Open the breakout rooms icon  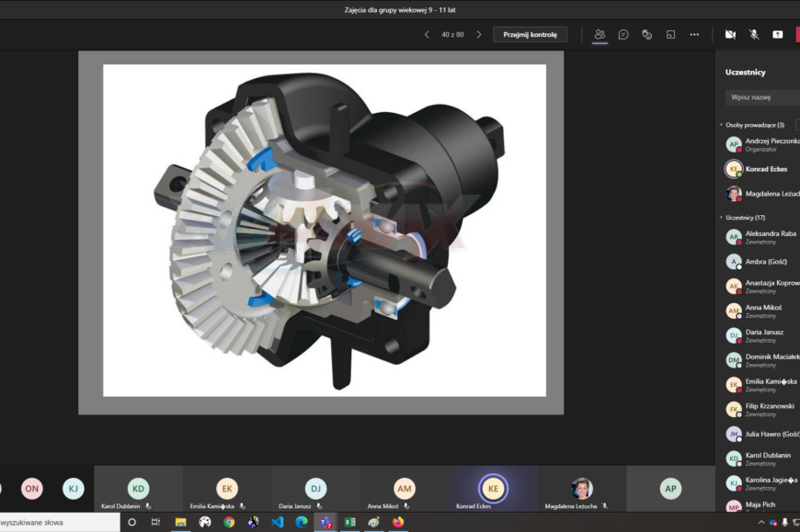(x=670, y=35)
